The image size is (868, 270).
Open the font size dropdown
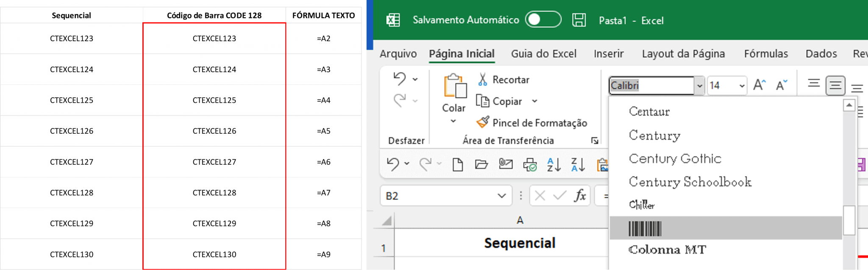click(741, 85)
